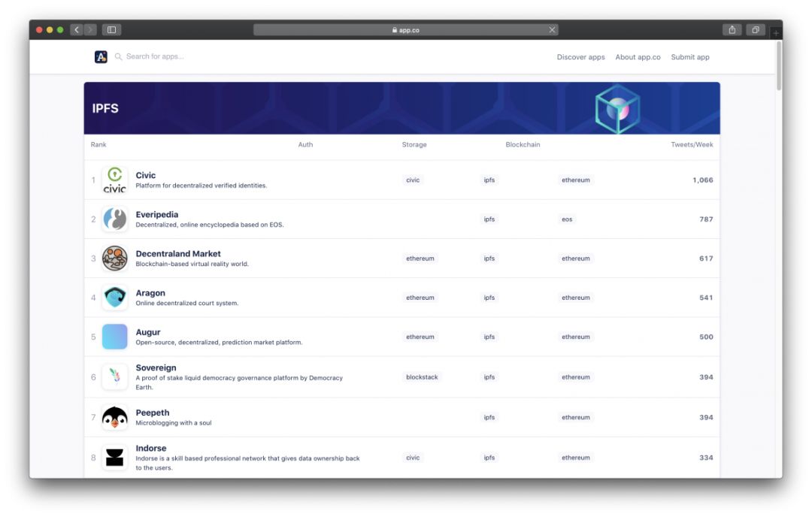Click the IPFS banner heading
The image size is (812, 517).
[x=105, y=108]
